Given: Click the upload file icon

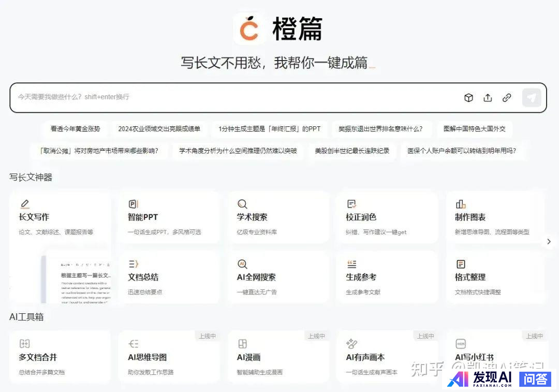Looking at the screenshot, I should (488, 98).
